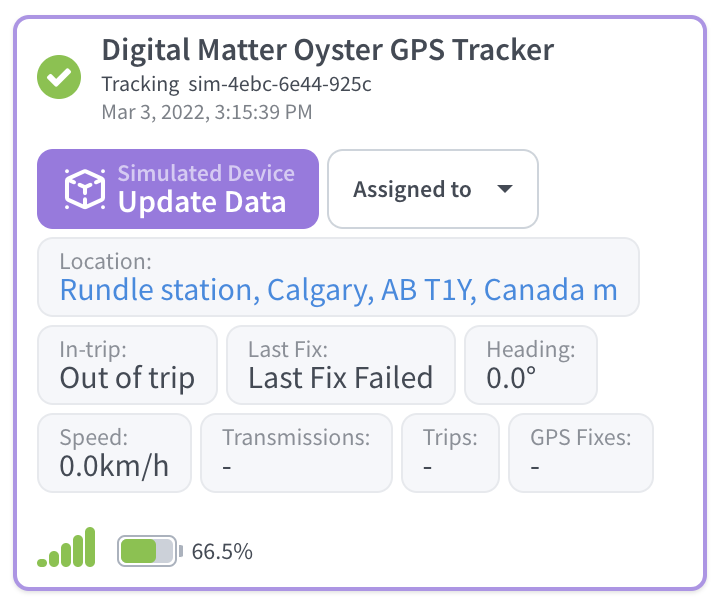
Task: Open the Assigned to dropdown
Action: (433, 189)
